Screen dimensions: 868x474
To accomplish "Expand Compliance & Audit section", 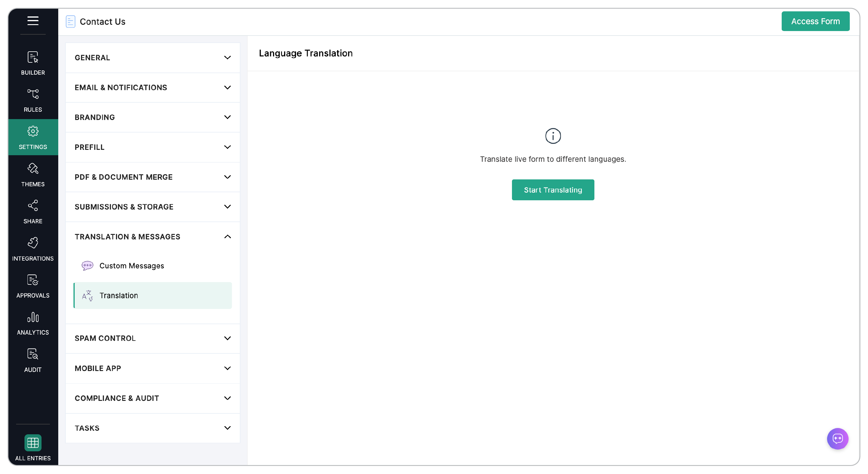I will [153, 398].
